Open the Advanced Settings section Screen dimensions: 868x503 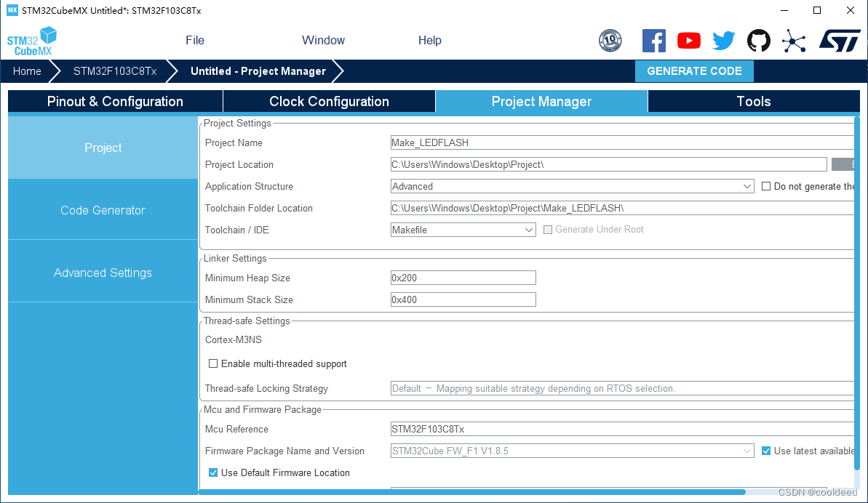(103, 273)
